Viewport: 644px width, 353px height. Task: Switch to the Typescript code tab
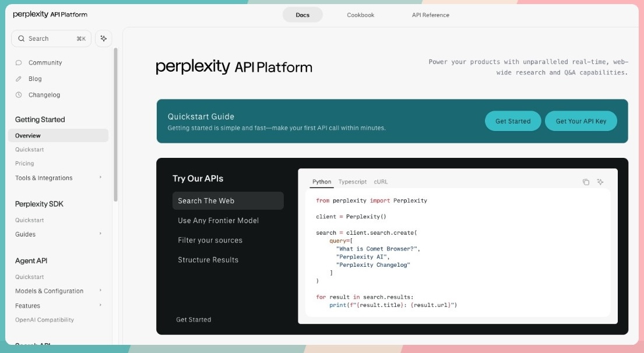(353, 182)
